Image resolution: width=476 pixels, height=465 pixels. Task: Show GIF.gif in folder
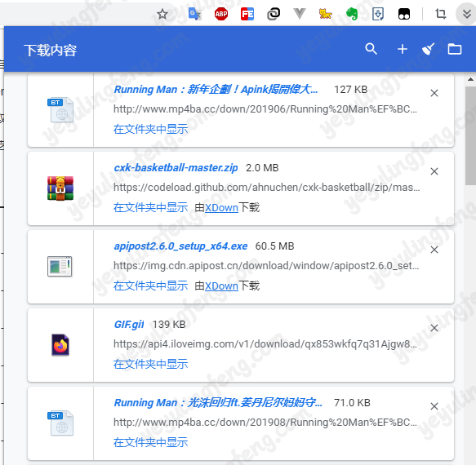point(150,364)
